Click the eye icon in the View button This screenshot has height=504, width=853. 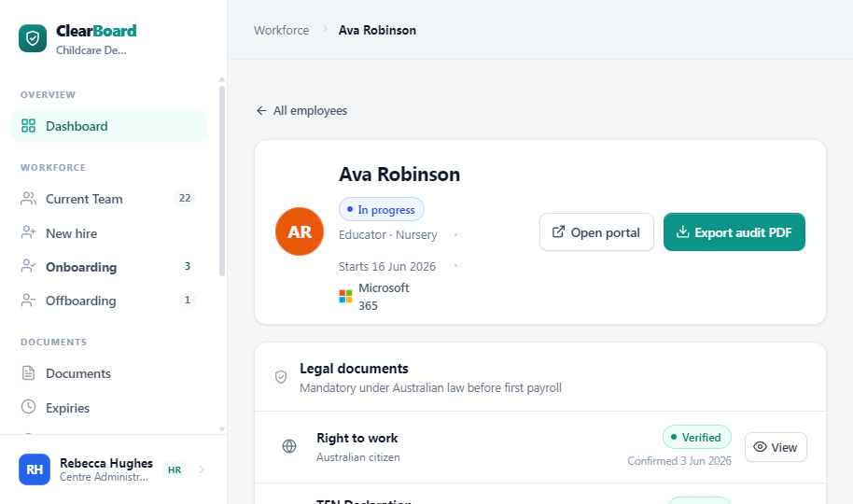[760, 447]
